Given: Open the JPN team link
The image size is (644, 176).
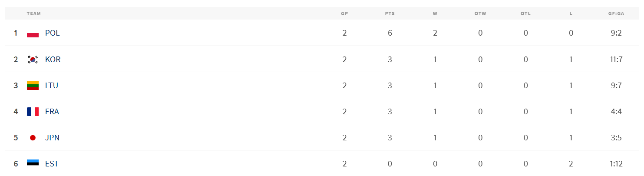Looking at the screenshot, I should (x=52, y=138).
